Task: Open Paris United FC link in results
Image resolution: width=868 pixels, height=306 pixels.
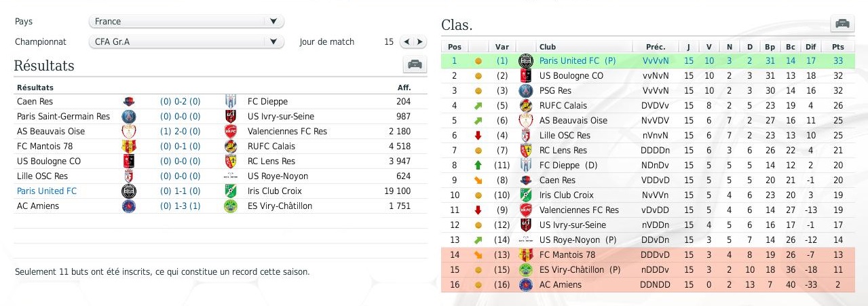Action: (47, 191)
